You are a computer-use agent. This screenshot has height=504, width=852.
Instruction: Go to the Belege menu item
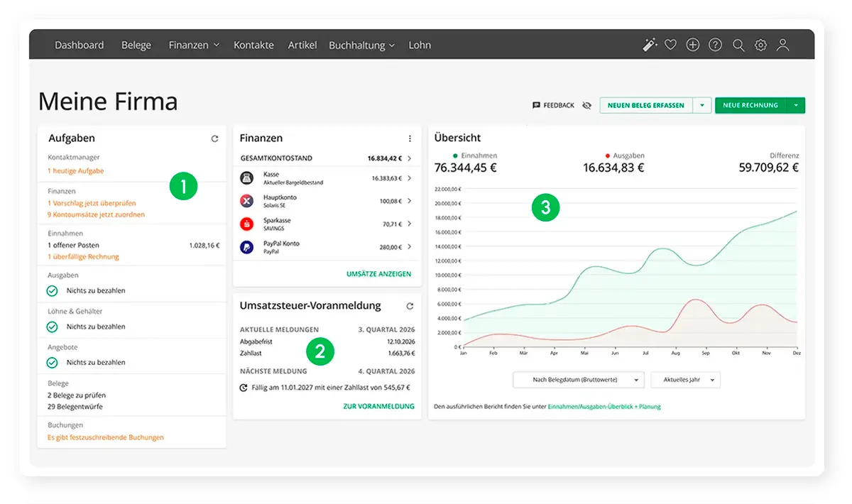click(136, 45)
